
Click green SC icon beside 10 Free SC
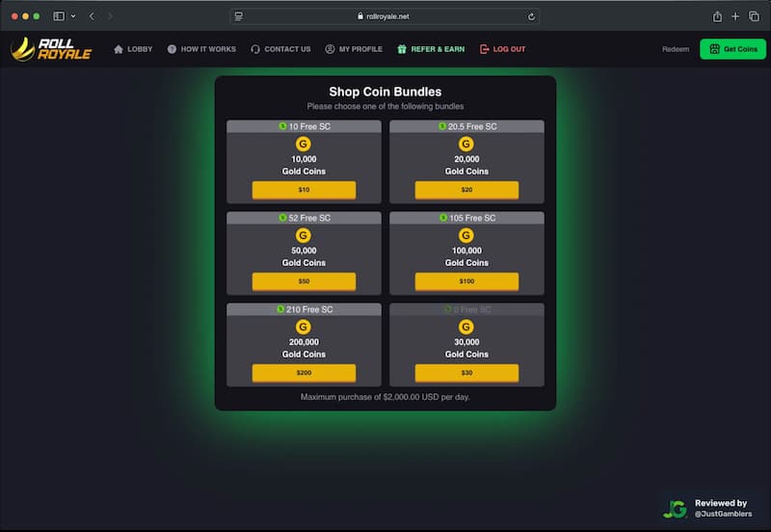click(x=282, y=126)
